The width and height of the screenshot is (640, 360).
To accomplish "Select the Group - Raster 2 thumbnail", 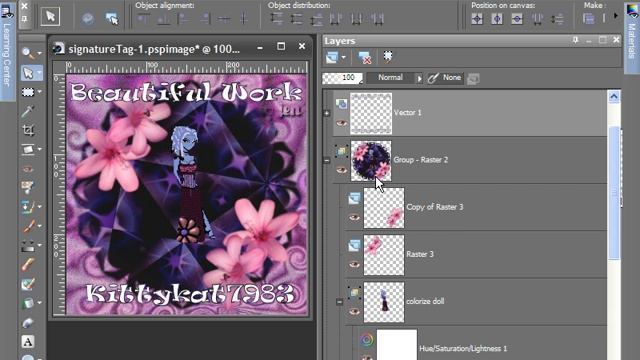I will [x=371, y=160].
